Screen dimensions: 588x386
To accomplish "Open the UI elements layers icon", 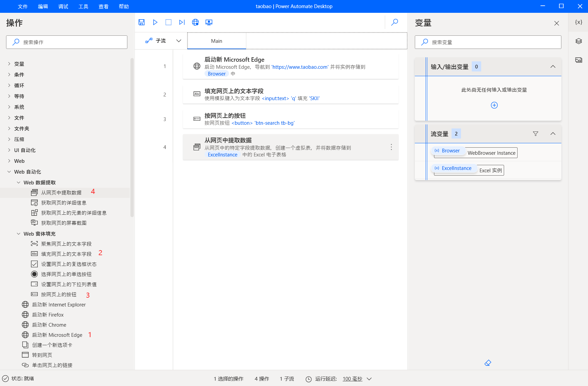I will pyautogui.click(x=579, y=41).
